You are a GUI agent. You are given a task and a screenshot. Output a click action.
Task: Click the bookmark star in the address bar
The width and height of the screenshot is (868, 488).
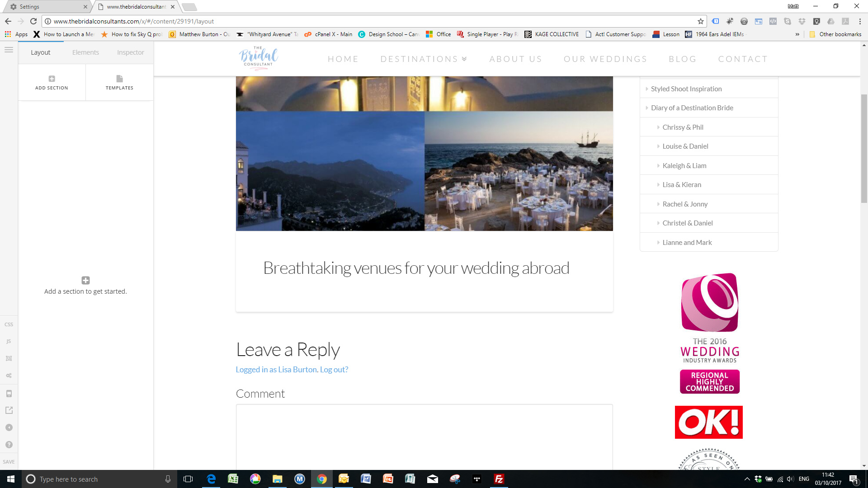[x=701, y=21]
